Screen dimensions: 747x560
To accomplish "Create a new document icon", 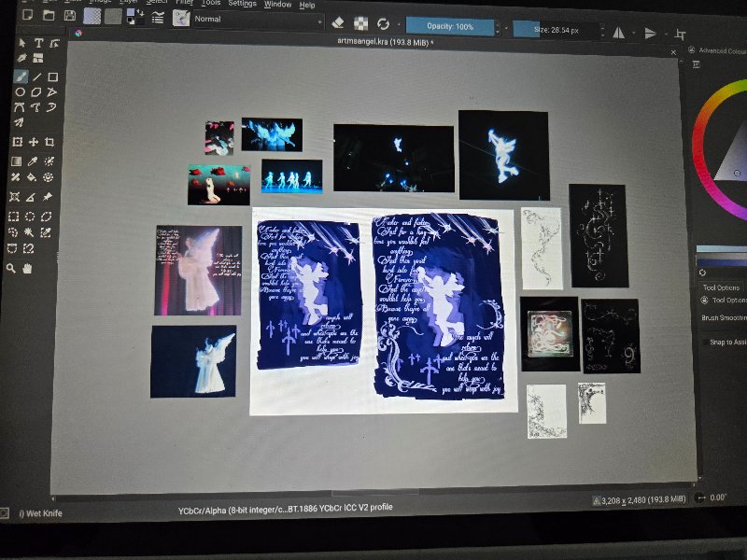I will [28, 15].
